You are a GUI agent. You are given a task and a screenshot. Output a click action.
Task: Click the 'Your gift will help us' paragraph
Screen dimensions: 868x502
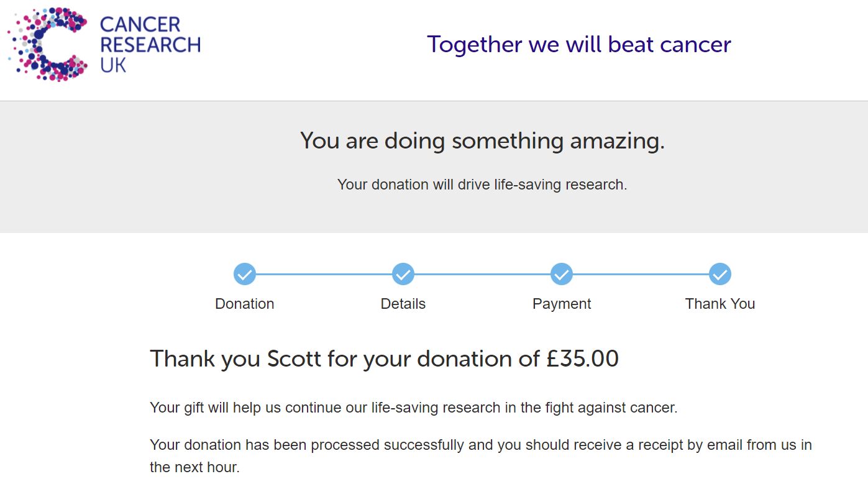(414, 408)
